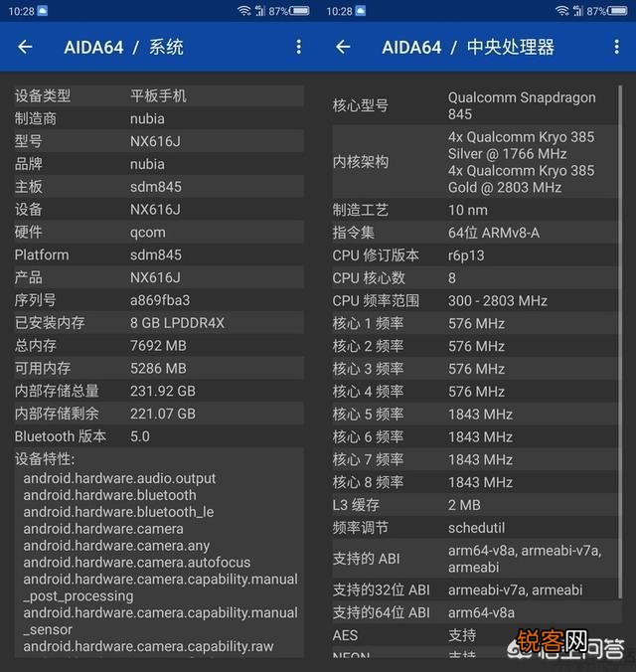Select the AES row label
Image resolution: width=636 pixels, height=672 pixels.
tap(345, 635)
